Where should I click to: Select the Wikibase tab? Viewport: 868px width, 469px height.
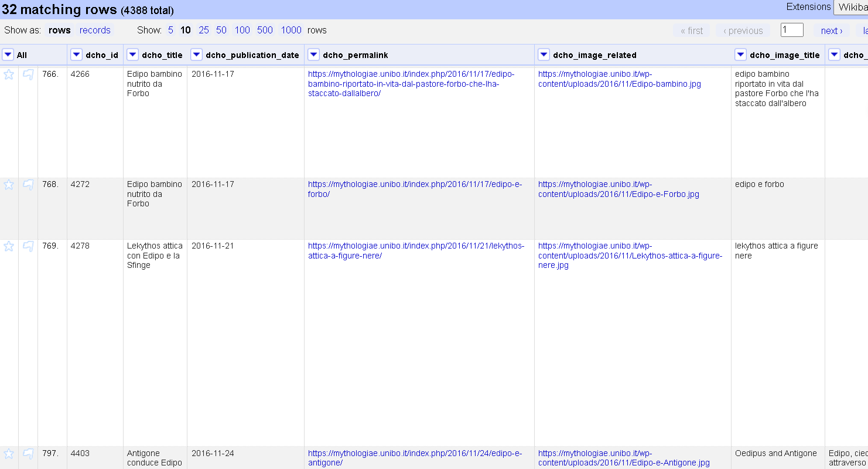[852, 7]
